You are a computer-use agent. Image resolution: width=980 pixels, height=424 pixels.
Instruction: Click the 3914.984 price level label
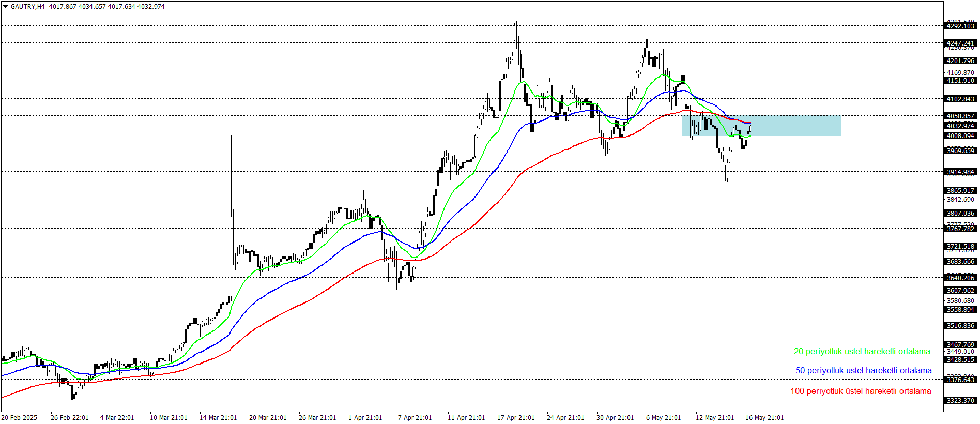pyautogui.click(x=960, y=172)
